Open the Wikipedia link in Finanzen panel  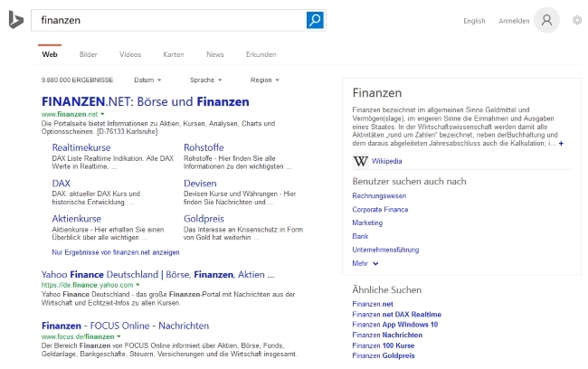386,161
